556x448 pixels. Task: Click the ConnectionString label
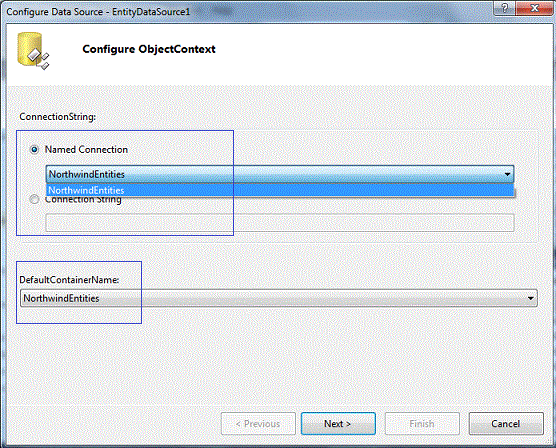[57, 117]
